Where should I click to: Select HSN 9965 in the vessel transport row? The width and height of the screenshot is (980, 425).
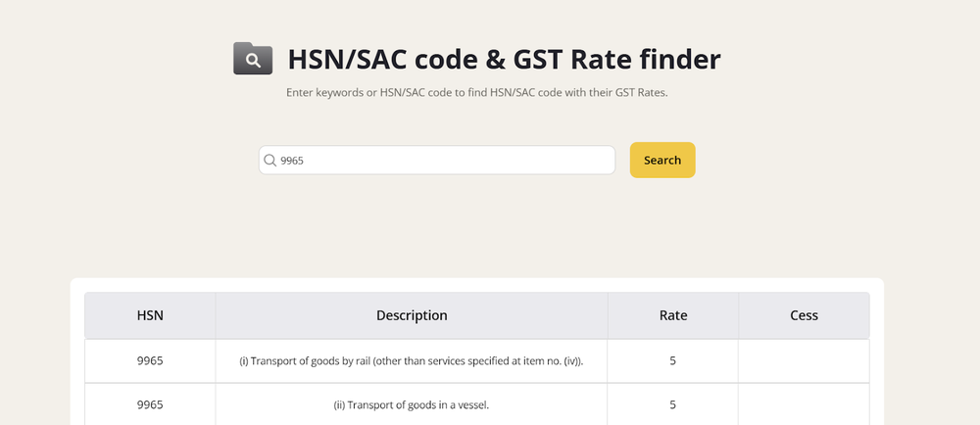pos(150,403)
